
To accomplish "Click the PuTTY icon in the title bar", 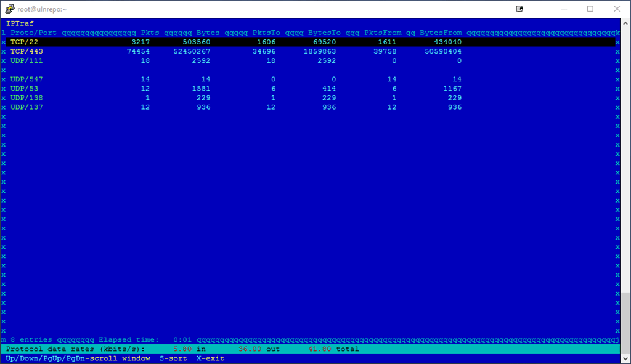I will pyautogui.click(x=9, y=9).
